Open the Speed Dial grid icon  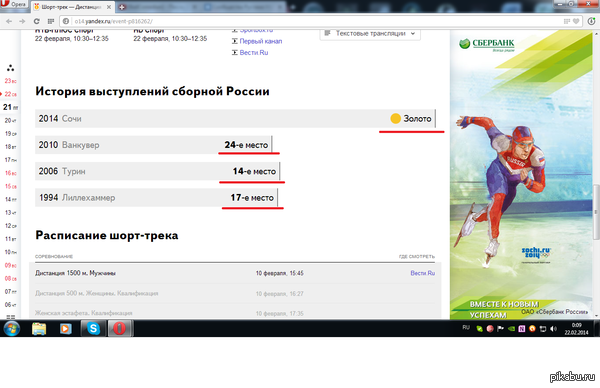[x=51, y=21]
